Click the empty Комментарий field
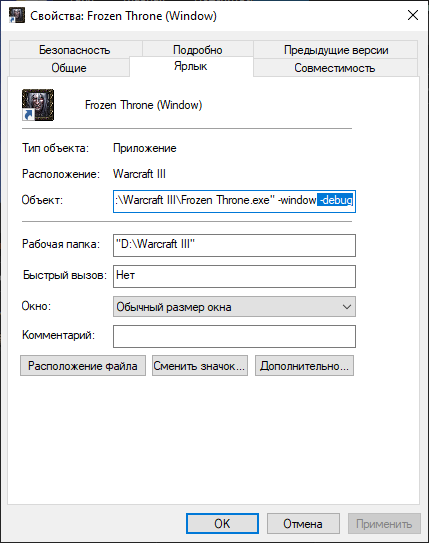Viewport: 429px width, 543px height. coord(234,336)
